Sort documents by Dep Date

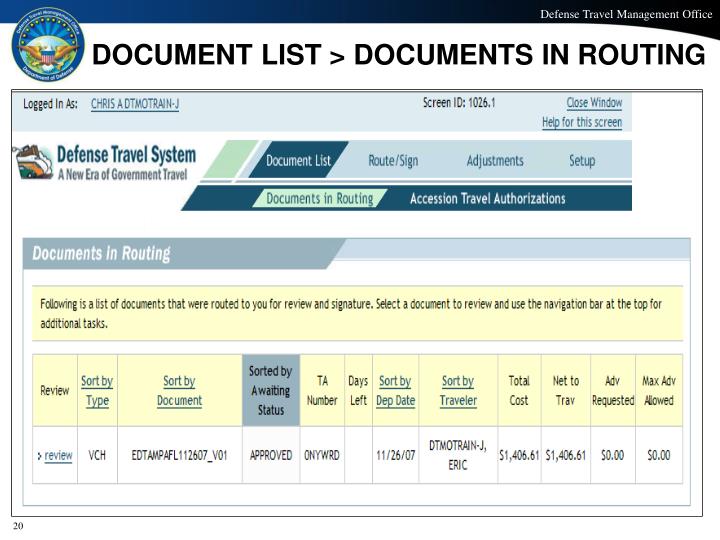(395, 390)
